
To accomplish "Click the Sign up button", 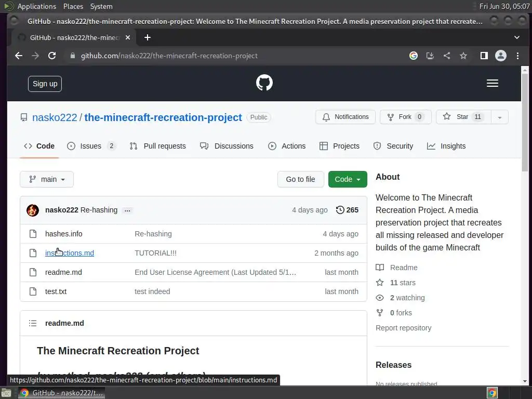I will (x=45, y=84).
